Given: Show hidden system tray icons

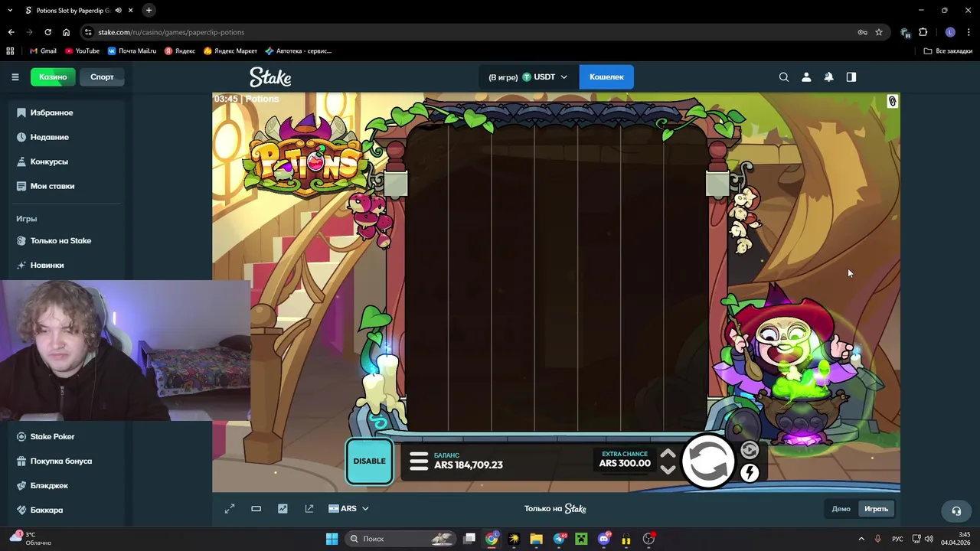Looking at the screenshot, I should 861,539.
